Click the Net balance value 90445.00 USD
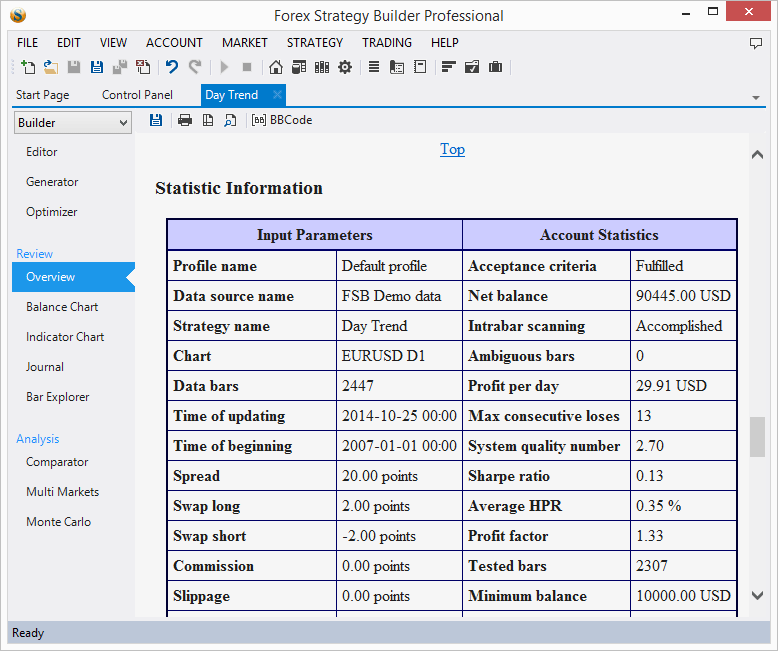 (x=683, y=296)
